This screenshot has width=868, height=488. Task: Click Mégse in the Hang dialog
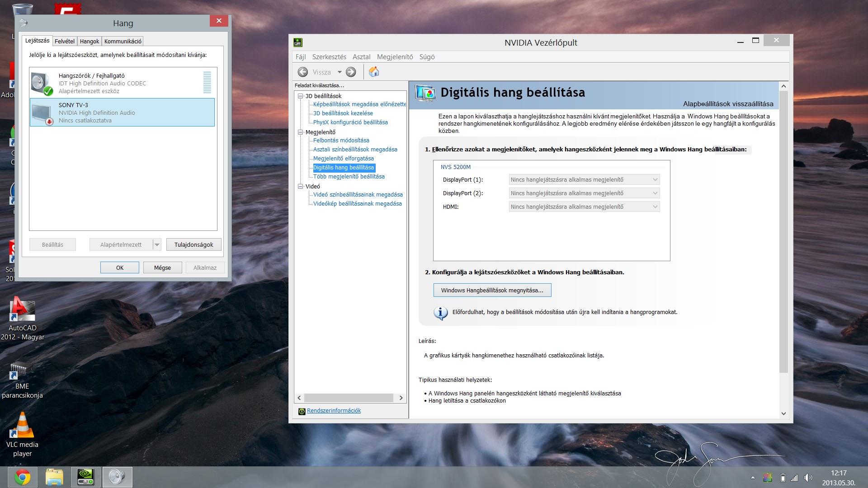[x=162, y=267]
